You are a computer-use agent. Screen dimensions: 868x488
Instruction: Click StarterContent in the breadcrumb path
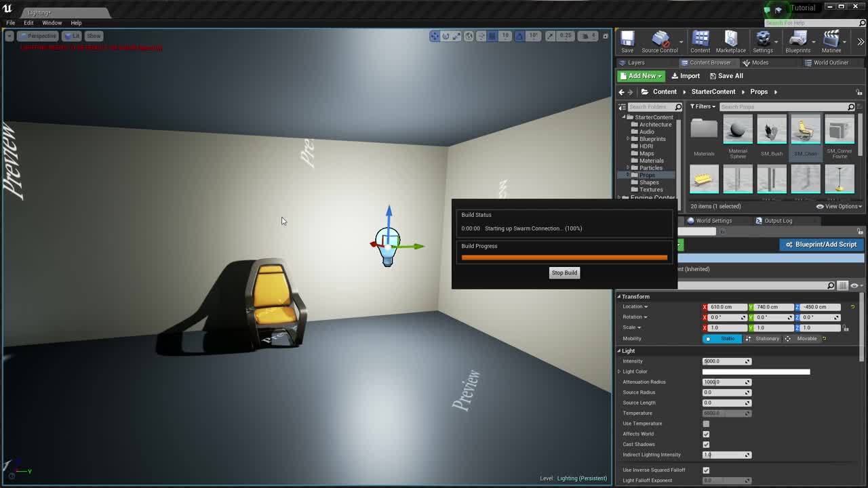(x=713, y=92)
